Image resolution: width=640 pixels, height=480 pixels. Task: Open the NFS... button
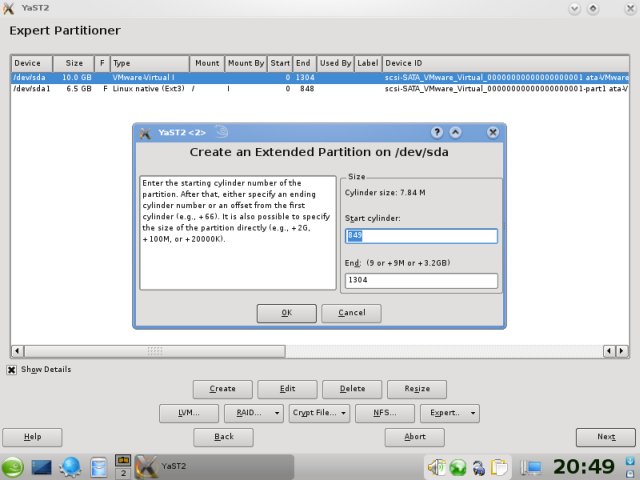pyautogui.click(x=385, y=413)
